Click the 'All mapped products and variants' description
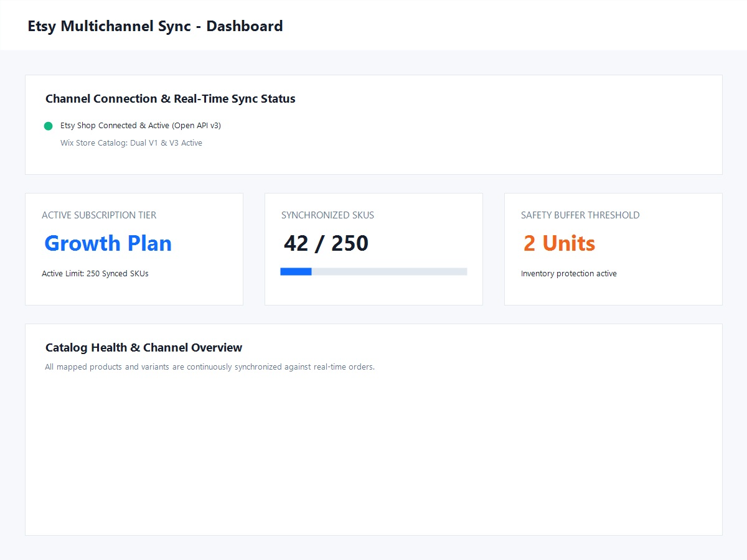Image resolution: width=747 pixels, height=560 pixels. coord(210,367)
